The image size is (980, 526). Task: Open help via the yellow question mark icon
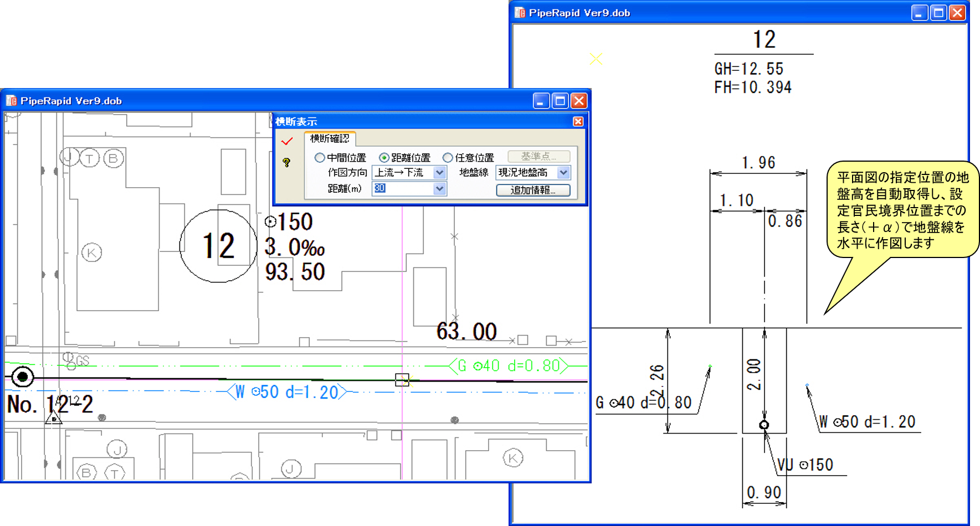[286, 162]
